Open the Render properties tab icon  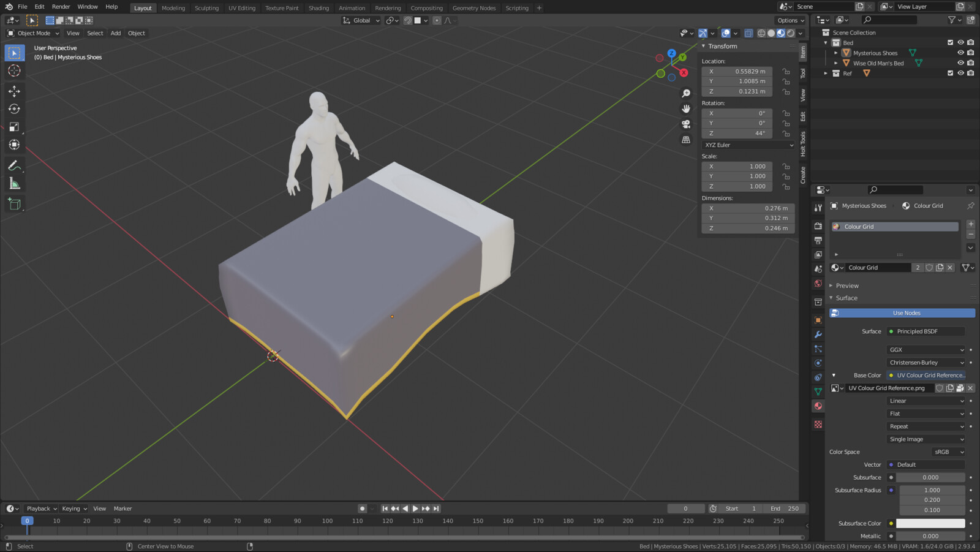[818, 226]
